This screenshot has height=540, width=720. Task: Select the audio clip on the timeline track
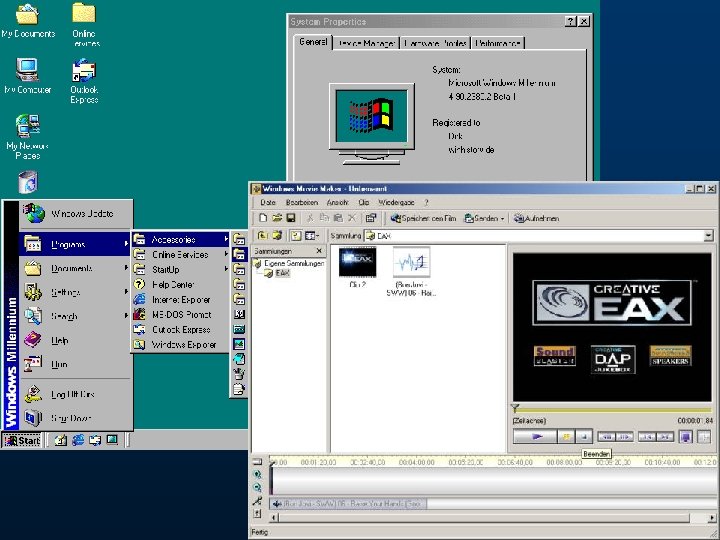[x=348, y=504]
